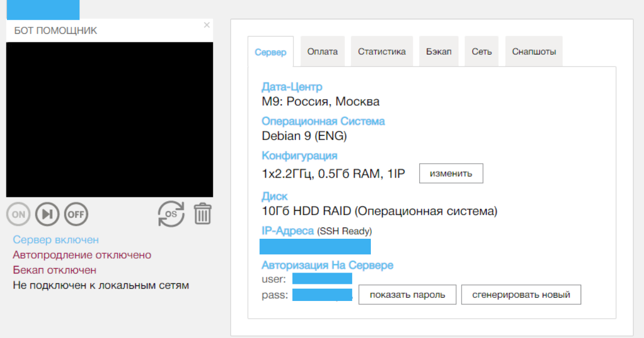Click the Сервер включен status toggle

point(54,240)
